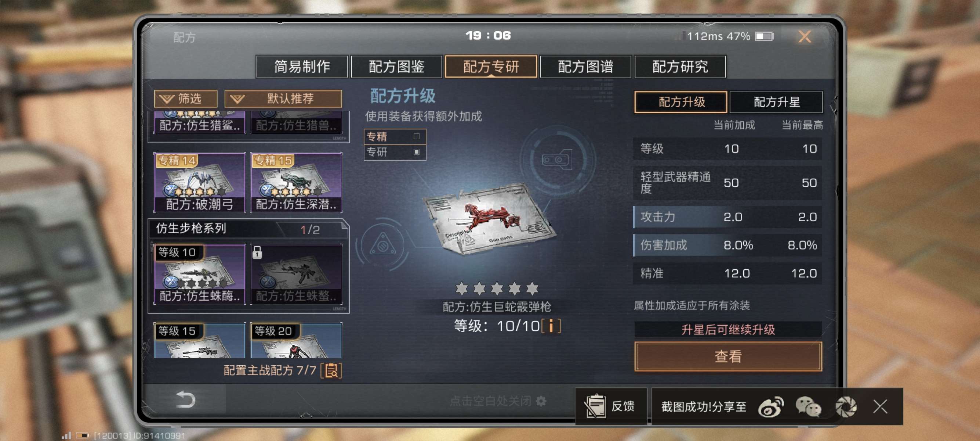Switch to the 配方图鉴 tab

point(396,66)
